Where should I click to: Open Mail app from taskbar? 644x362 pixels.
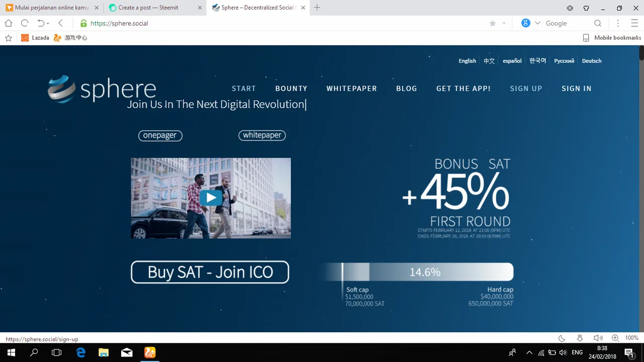(x=127, y=352)
